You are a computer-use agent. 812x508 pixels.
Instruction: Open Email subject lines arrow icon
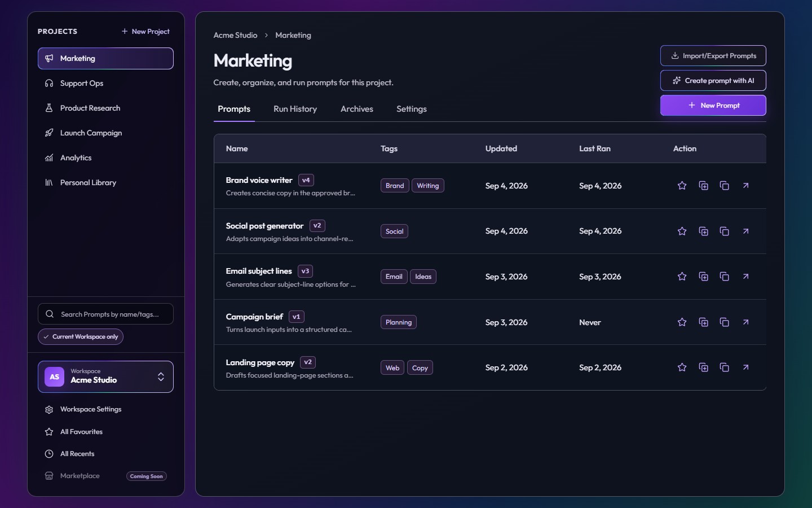[x=745, y=277]
